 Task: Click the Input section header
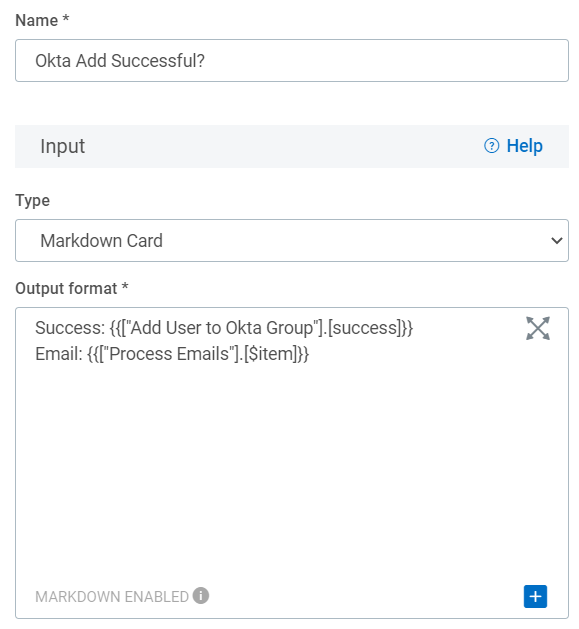[x=292, y=146]
